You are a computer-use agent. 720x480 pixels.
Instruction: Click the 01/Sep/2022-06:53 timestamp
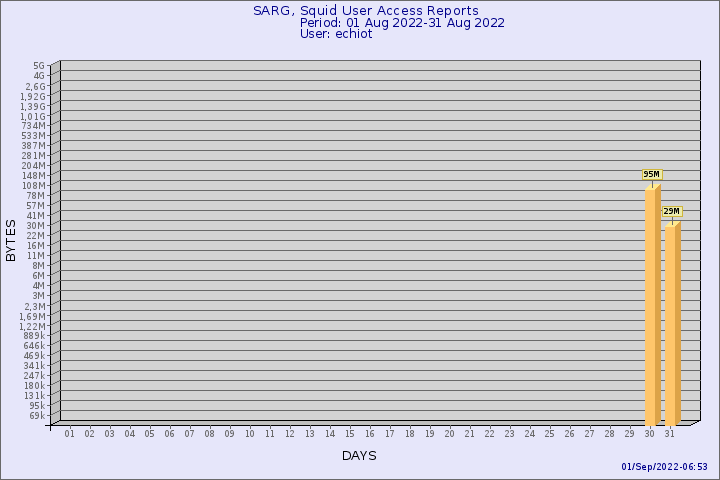(664, 467)
